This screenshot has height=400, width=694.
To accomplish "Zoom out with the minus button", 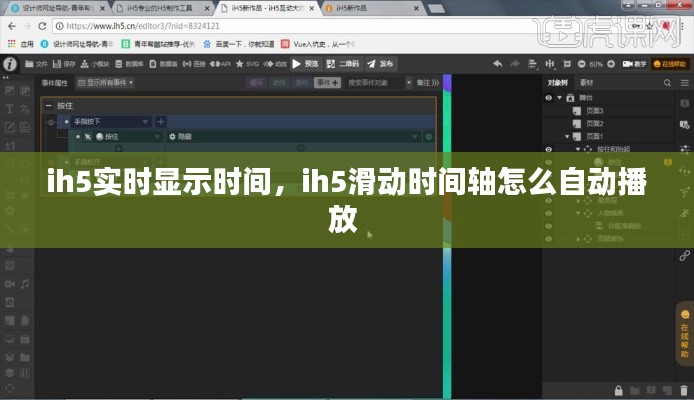I will pos(582,64).
